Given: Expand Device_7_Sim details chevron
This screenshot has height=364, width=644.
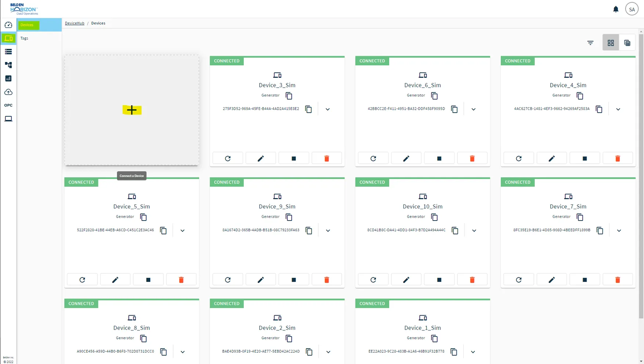Looking at the screenshot, I should click(619, 230).
